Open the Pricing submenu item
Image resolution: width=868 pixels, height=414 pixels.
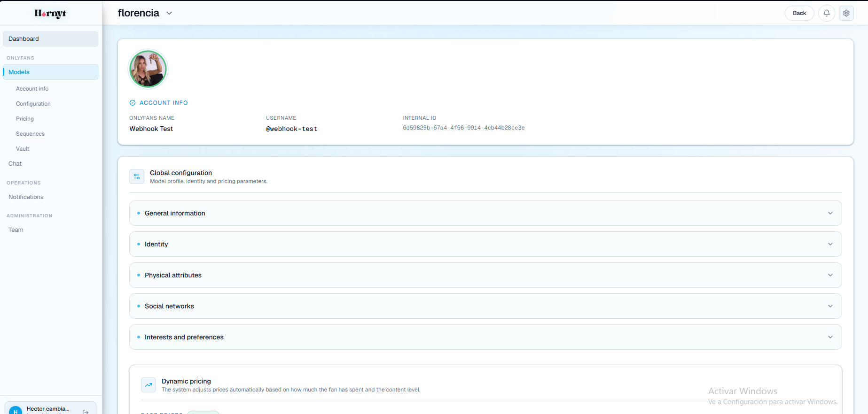[25, 119]
